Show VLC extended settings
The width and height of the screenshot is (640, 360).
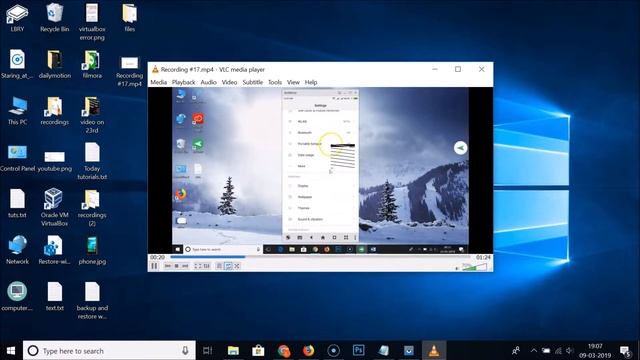click(207, 266)
